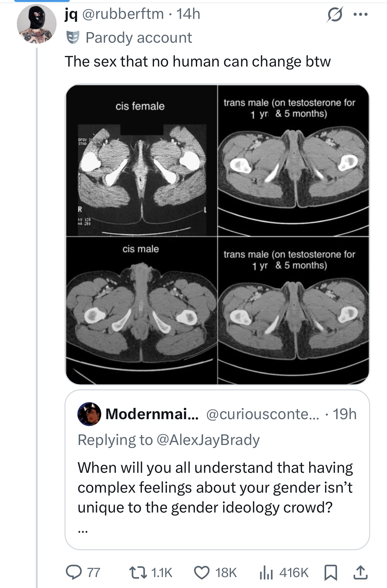387x588 pixels.
Task: Open the three-dot more options menu
Action: click(x=360, y=15)
